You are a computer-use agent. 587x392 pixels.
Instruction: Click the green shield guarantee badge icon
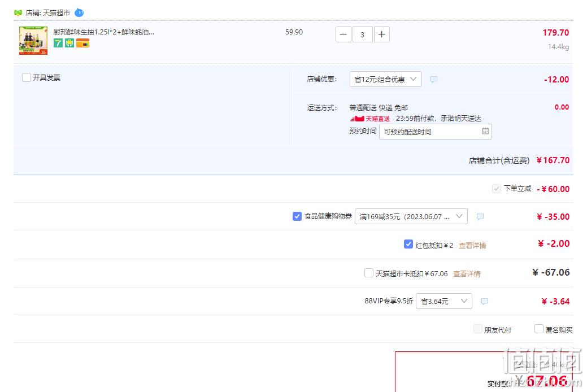pos(69,43)
